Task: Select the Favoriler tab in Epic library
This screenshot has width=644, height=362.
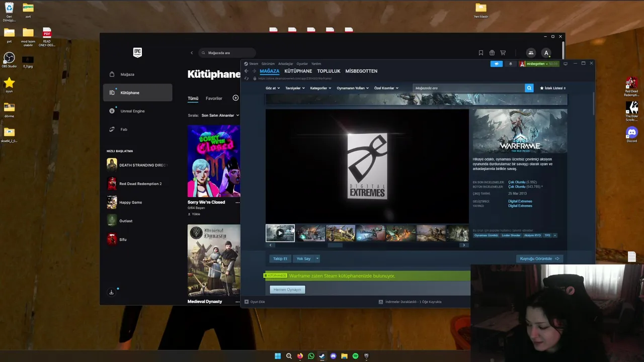Action: point(214,99)
